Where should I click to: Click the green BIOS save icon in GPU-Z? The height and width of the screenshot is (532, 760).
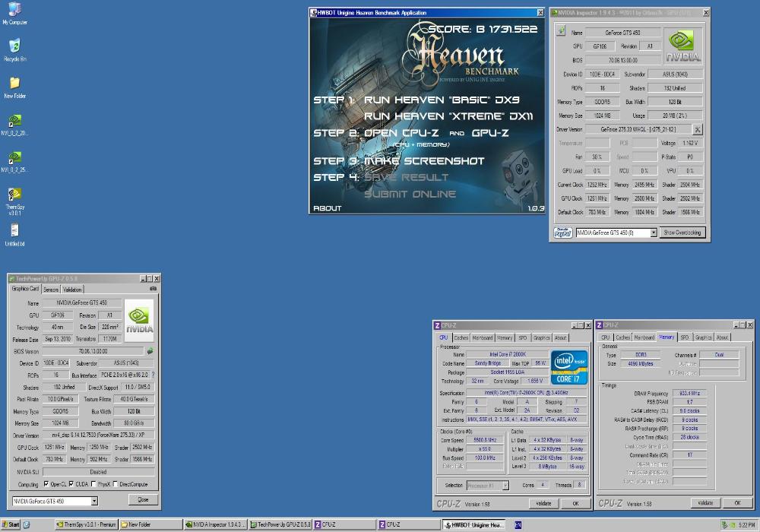tap(150, 351)
